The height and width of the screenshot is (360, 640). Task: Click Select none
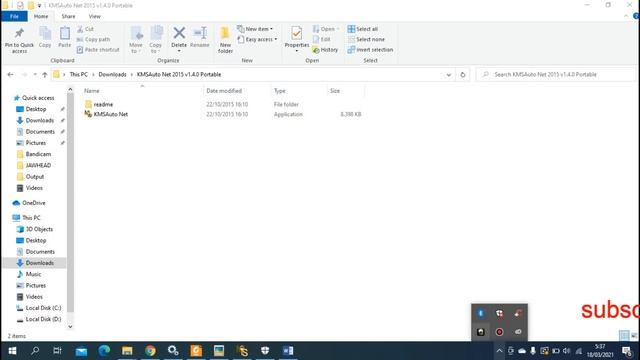click(x=366, y=40)
